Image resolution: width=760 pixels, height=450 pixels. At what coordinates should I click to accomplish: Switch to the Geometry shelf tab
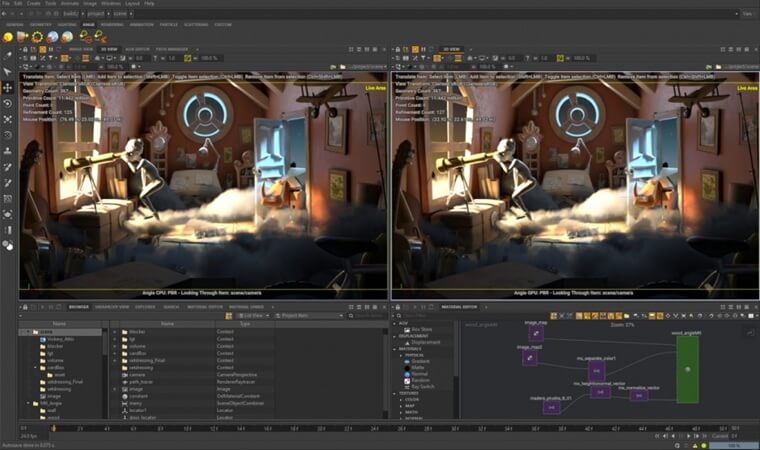[x=41, y=24]
